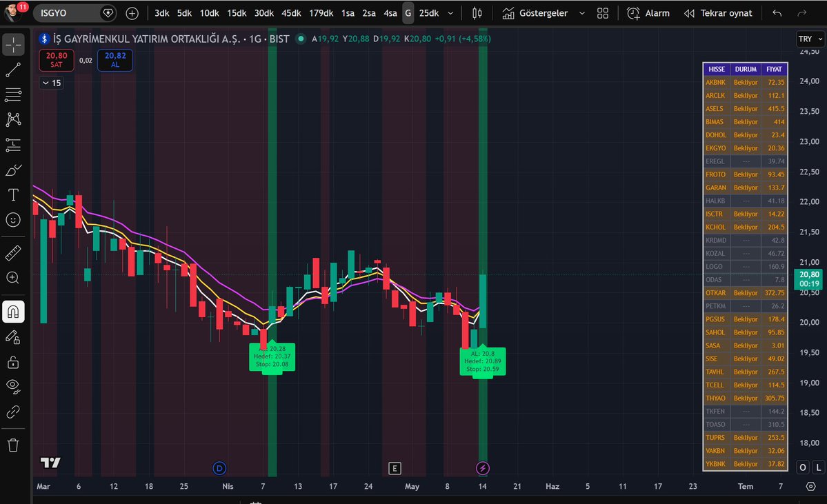Click the purple lightning event marker

483,468
